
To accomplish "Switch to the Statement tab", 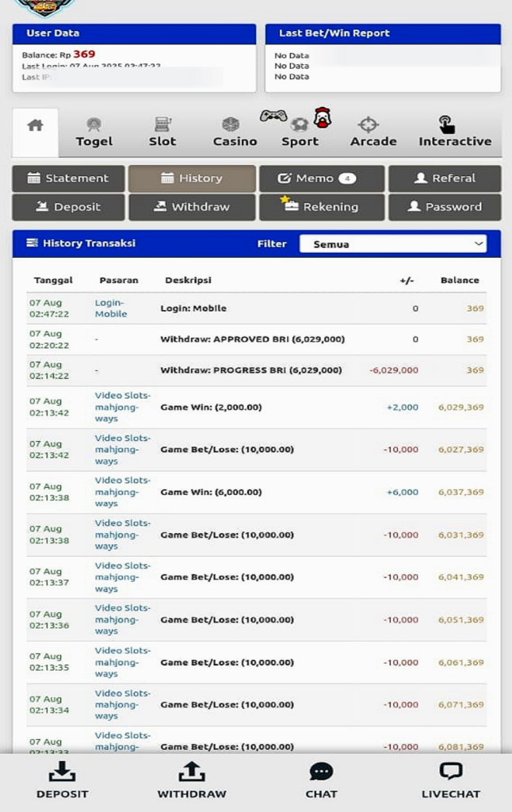I will [68, 178].
